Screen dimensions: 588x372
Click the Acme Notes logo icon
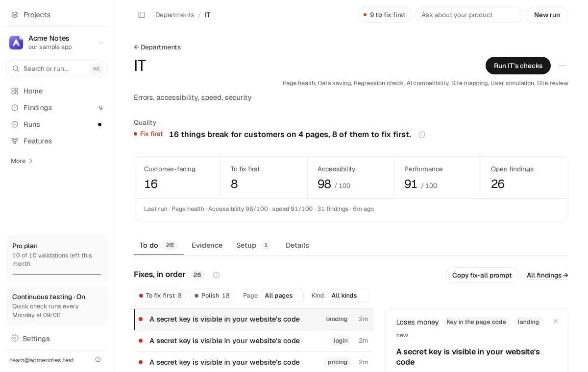16,43
